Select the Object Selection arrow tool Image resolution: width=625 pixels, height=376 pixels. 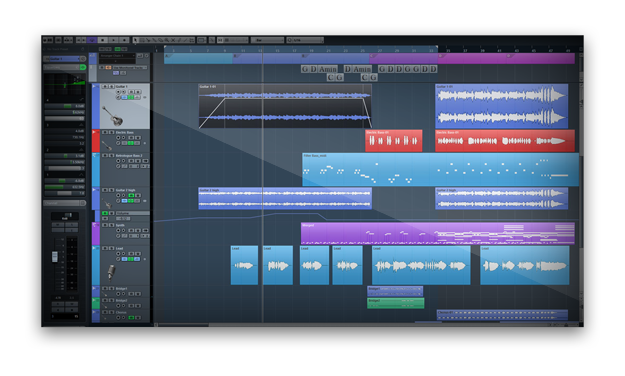pyautogui.click(x=136, y=40)
